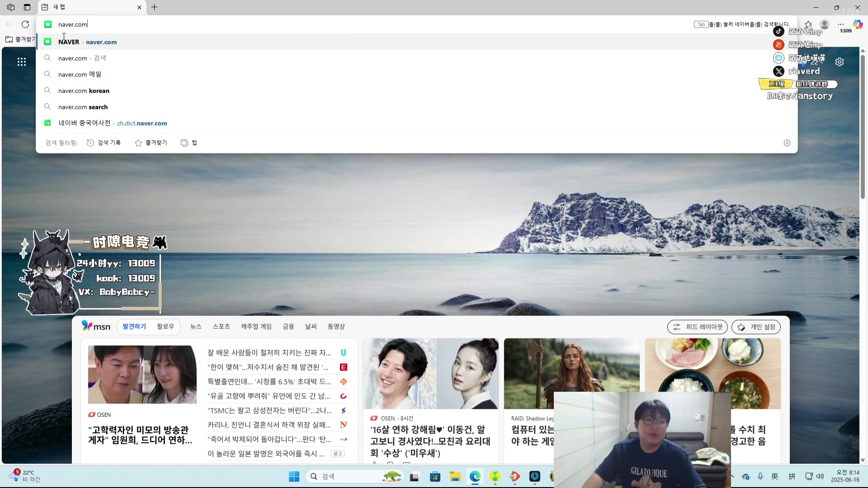Image resolution: width=868 pixels, height=488 pixels.
Task: Open Microsoft Store from taskbar
Action: point(435,477)
